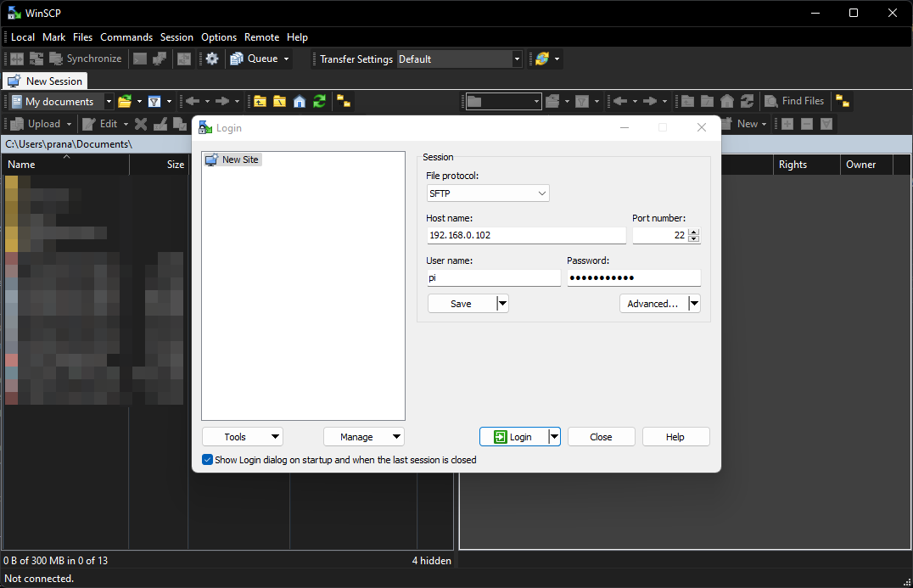Open the Manage dropdown button
The width and height of the screenshot is (913, 588).
(364, 437)
